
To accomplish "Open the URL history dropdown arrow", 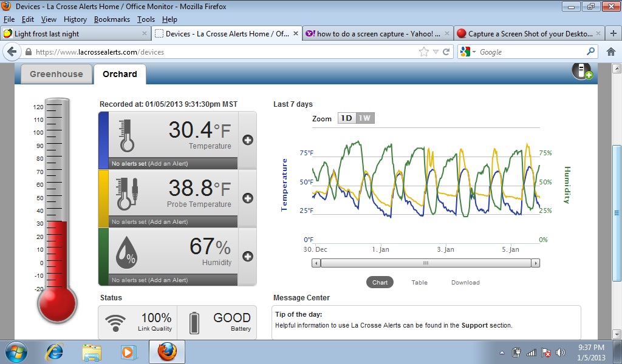I will tap(436, 52).
